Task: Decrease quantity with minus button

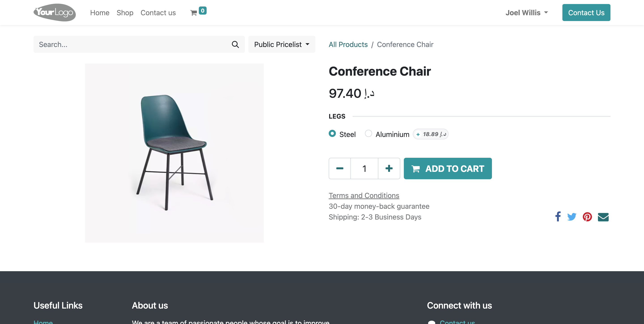Action: pos(340,168)
